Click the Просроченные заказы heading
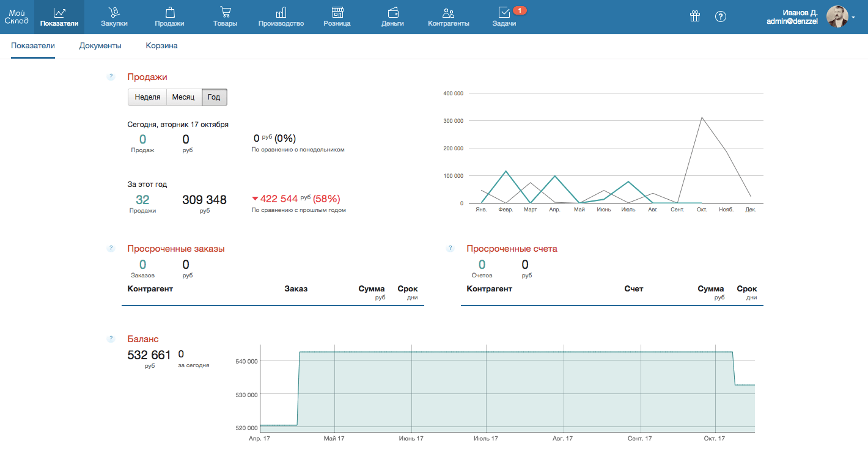868x468 pixels. point(176,249)
